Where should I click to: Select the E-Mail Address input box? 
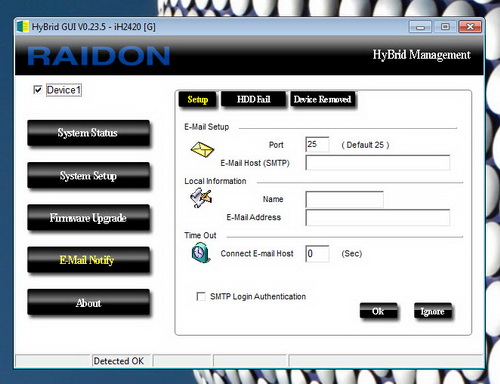click(377, 217)
